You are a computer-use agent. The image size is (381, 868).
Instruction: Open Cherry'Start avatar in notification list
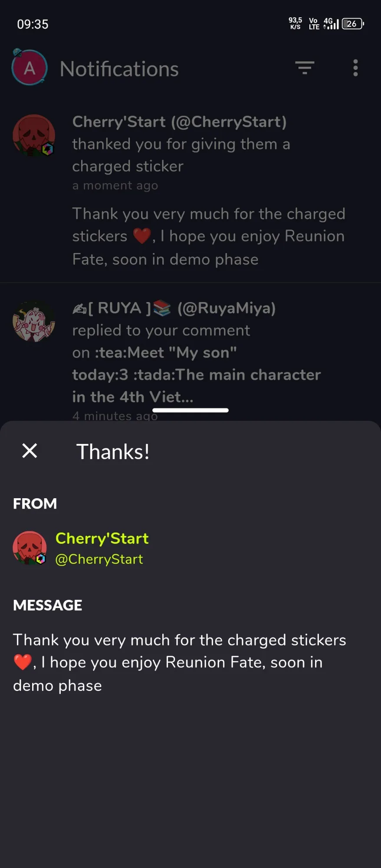pyautogui.click(x=34, y=135)
